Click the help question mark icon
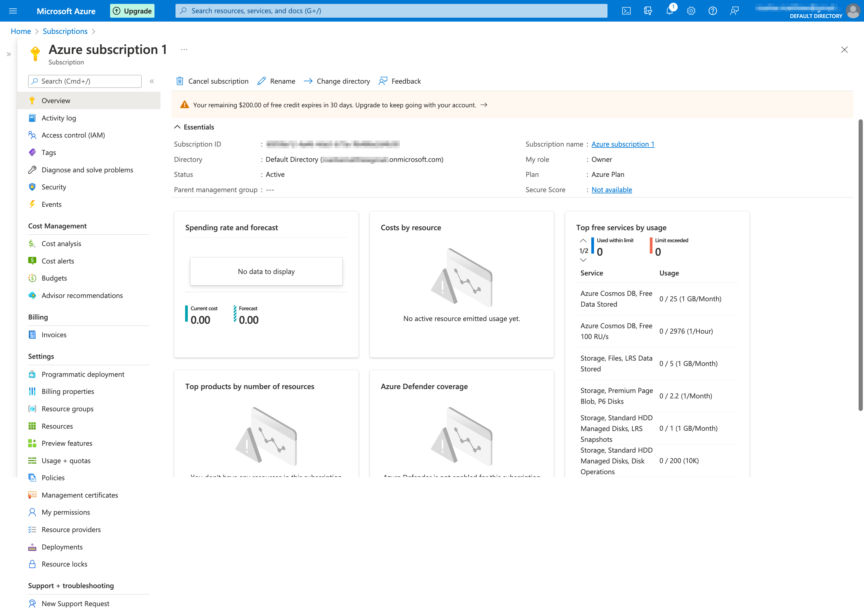The width and height of the screenshot is (864, 616). (712, 10)
